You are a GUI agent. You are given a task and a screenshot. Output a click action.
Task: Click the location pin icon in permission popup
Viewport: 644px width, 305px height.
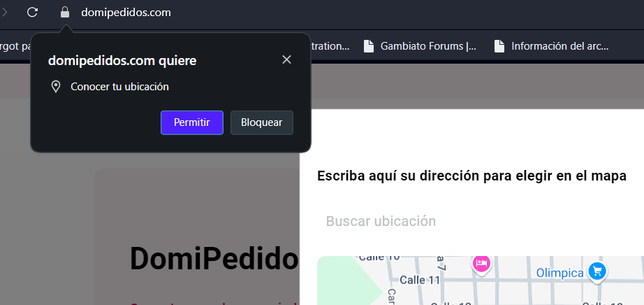[56, 87]
